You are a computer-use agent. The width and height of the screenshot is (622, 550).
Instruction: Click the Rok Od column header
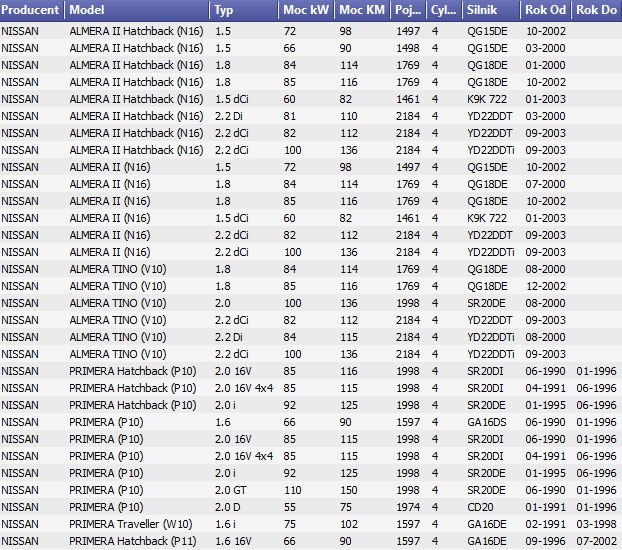545,10
